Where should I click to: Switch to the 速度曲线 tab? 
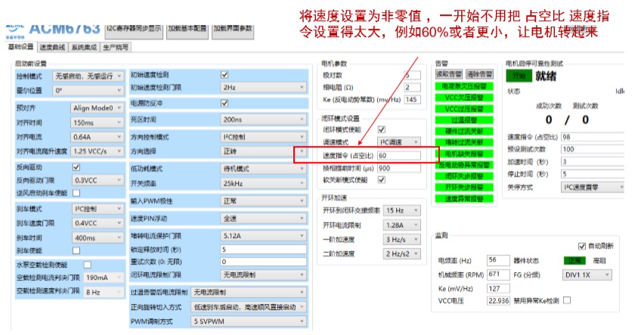53,47
